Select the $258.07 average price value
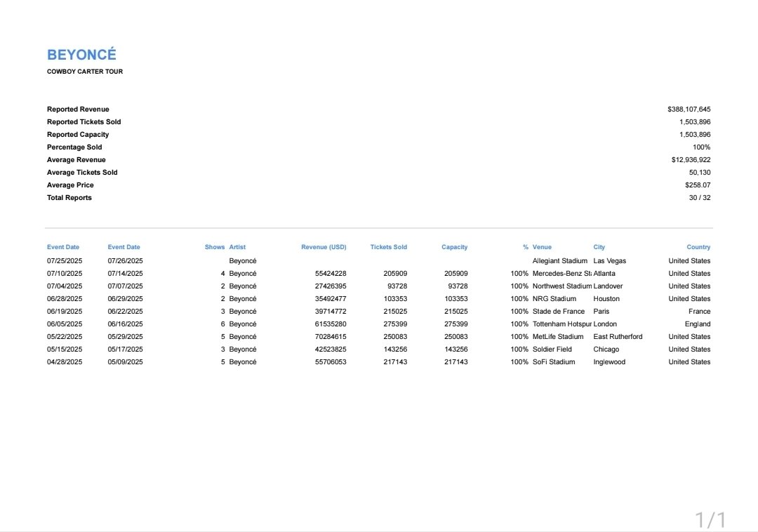 [x=698, y=185]
